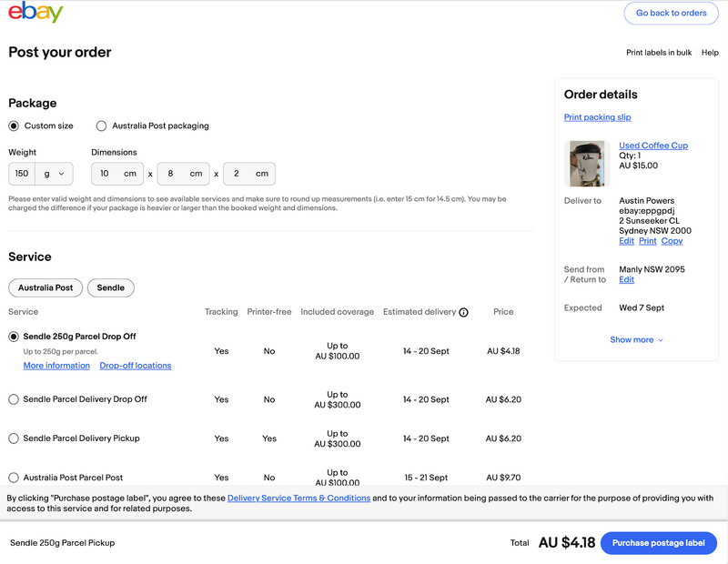Click the Included coverage column header
The width and height of the screenshot is (728, 564).
(337, 312)
